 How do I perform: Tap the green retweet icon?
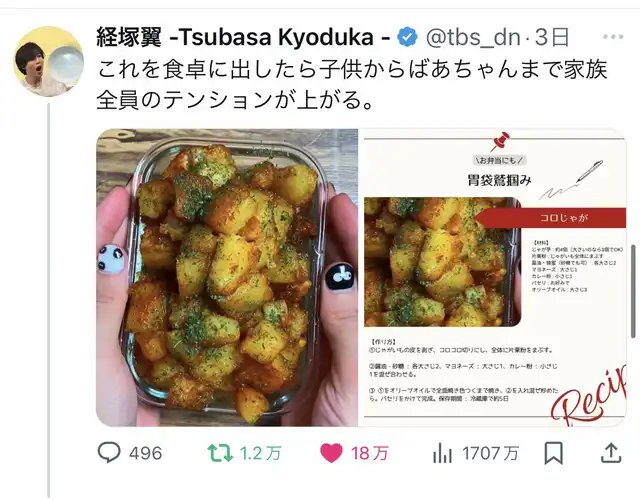[x=220, y=453]
